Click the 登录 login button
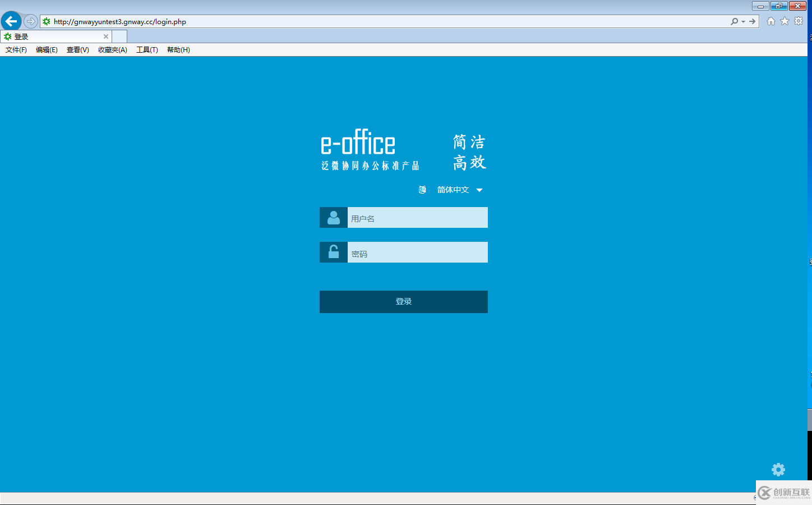Image resolution: width=812 pixels, height=505 pixels. click(404, 302)
